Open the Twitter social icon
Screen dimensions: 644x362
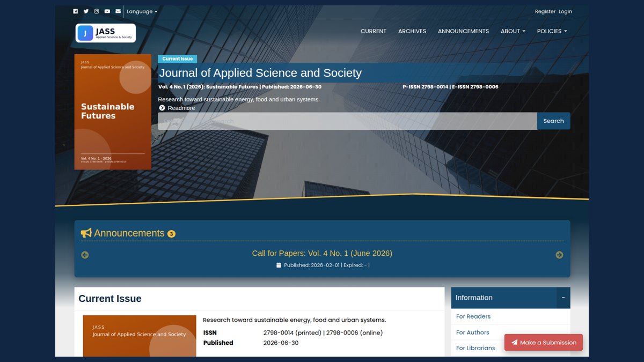coord(86,11)
